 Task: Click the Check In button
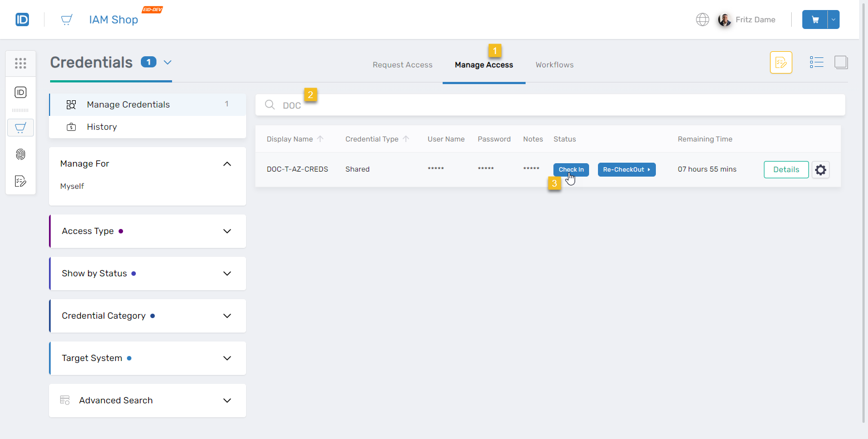tap(571, 169)
